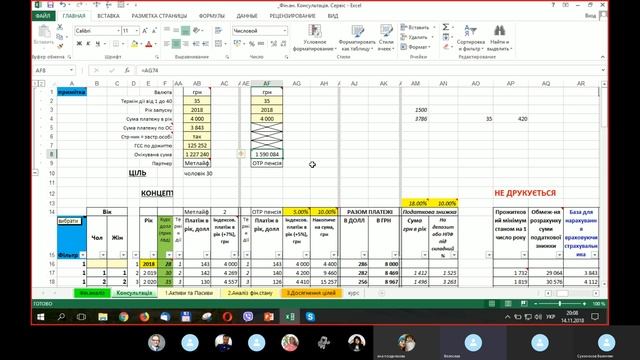Open filter dropdown under В ГРН column
This screenshot has height=360, width=640.
click(395, 255)
